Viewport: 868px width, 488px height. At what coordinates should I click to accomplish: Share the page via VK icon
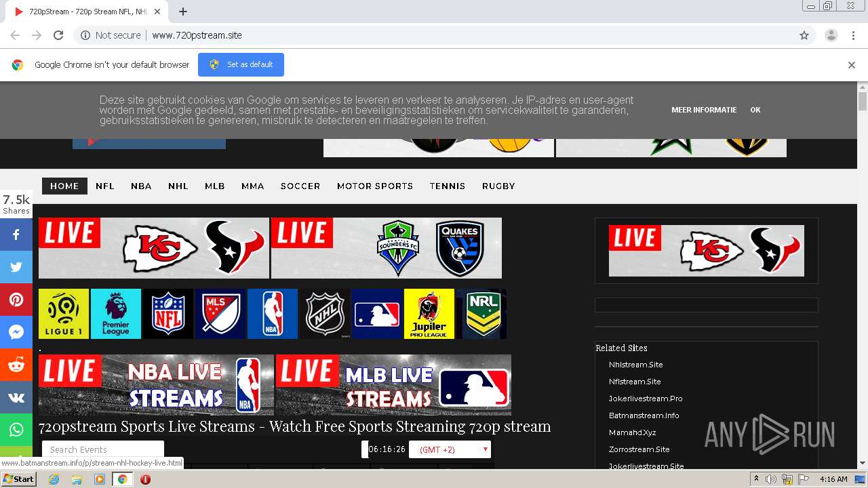[16, 397]
